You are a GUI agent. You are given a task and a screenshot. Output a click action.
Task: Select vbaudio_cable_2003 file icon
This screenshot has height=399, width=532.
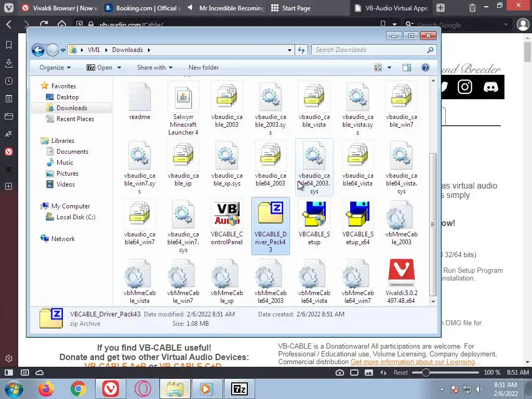(x=227, y=98)
